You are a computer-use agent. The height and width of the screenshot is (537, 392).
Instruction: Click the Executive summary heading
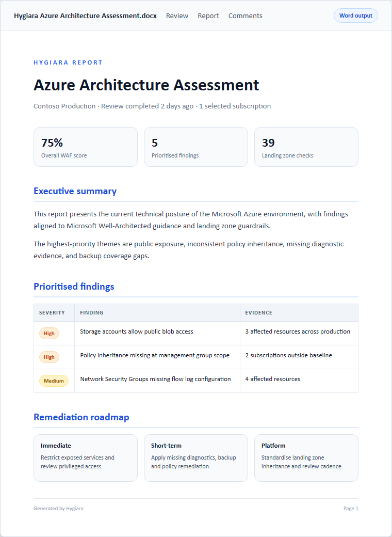pyautogui.click(x=75, y=191)
